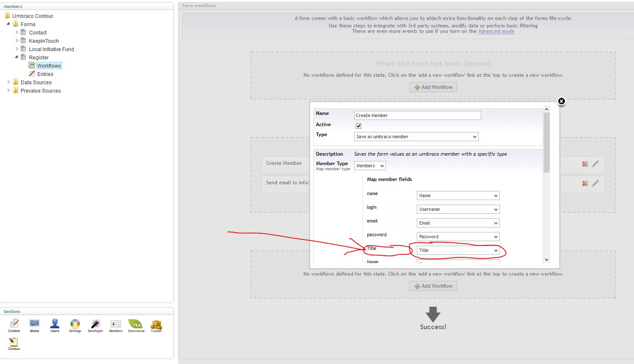The height and width of the screenshot is (364, 634).
Task: Close the workflow dialog with X
Action: pyautogui.click(x=561, y=101)
